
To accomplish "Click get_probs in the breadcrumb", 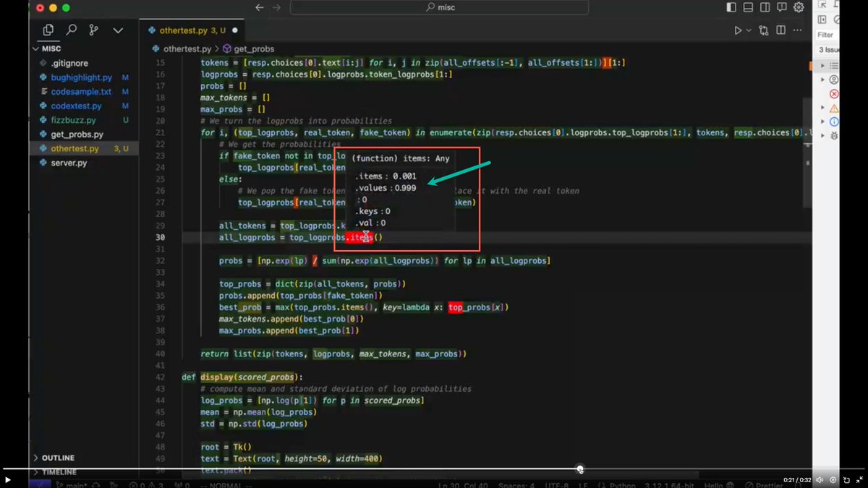I will (253, 48).
